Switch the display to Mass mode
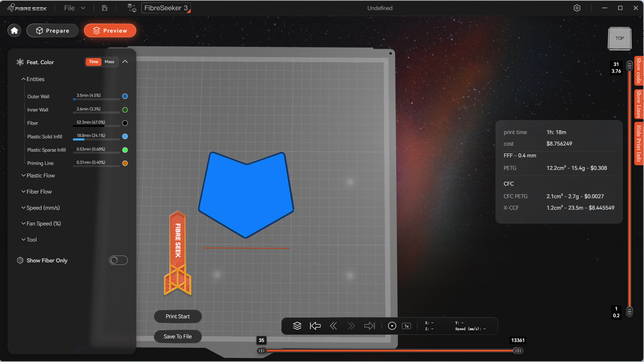The image size is (644, 362). [109, 62]
